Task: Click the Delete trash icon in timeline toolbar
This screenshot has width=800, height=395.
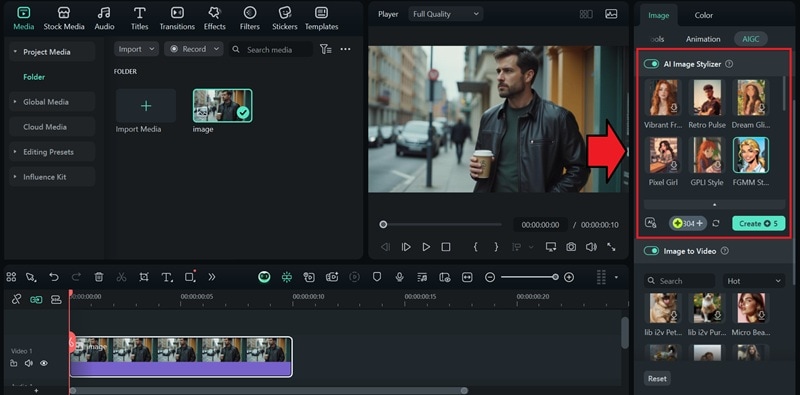Action: click(x=99, y=277)
